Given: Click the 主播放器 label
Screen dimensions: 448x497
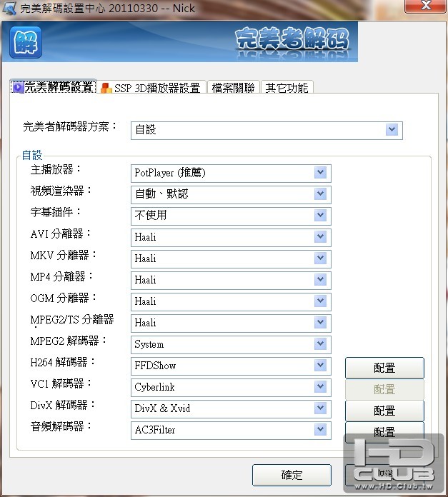Looking at the screenshot, I should click(x=56, y=169).
